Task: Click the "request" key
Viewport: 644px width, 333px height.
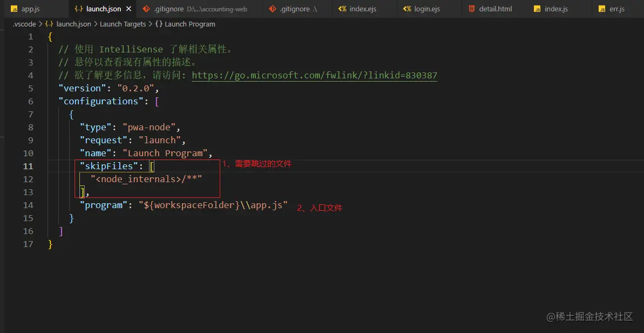Action: (104, 140)
